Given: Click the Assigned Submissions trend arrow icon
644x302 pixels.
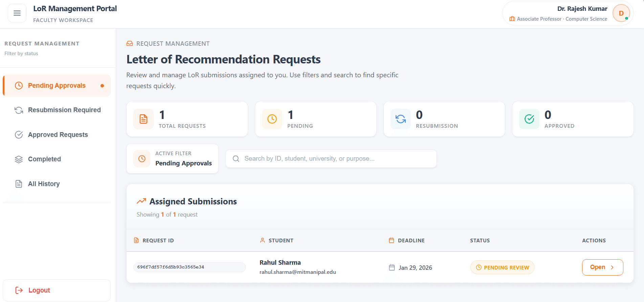Looking at the screenshot, I should click(x=141, y=201).
